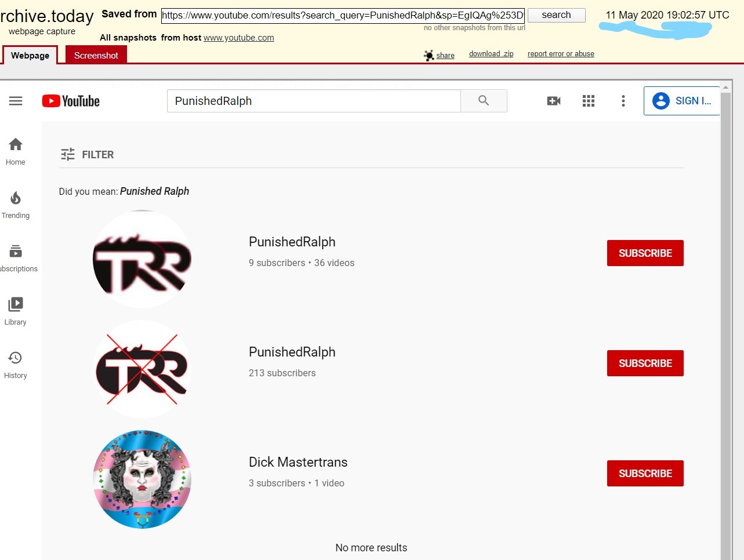This screenshot has height=560, width=744.
Task: Click the download .zip link
Action: click(491, 54)
